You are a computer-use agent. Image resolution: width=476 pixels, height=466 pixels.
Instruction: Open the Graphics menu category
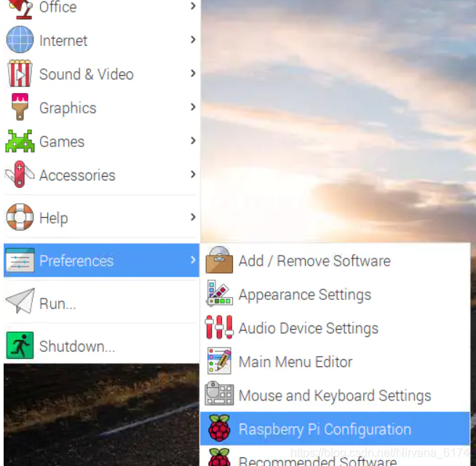[101, 107]
